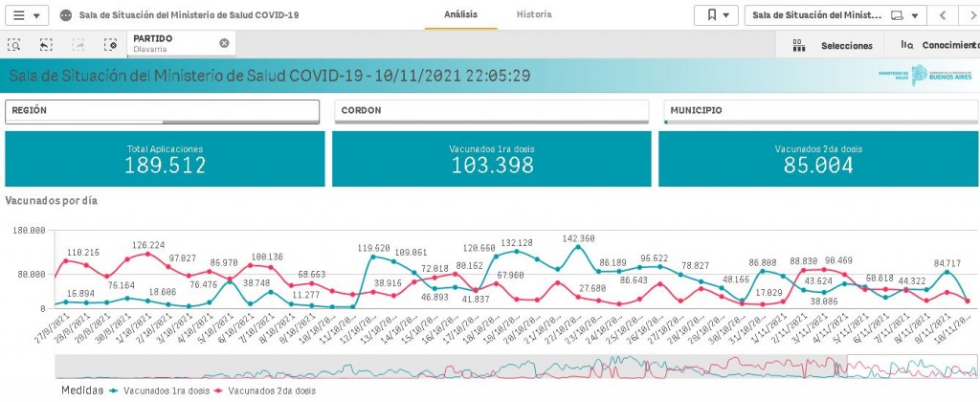Click the 142.350 peak data label
The image size is (980, 402).
(x=577, y=238)
